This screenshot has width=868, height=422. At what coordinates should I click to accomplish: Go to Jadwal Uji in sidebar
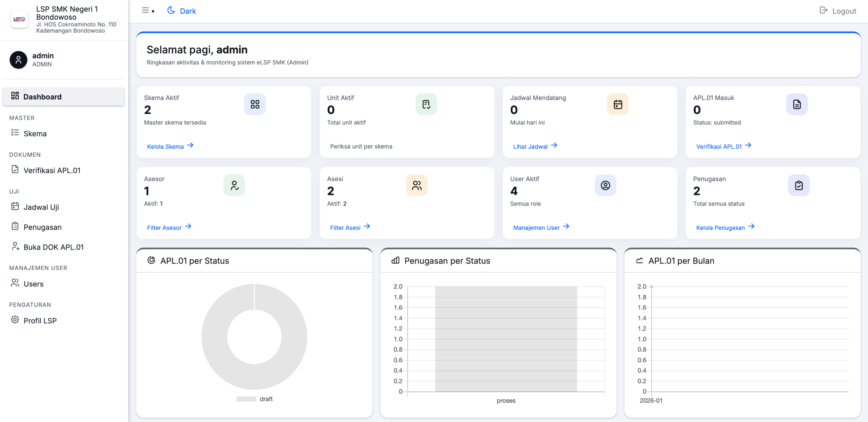tap(41, 207)
